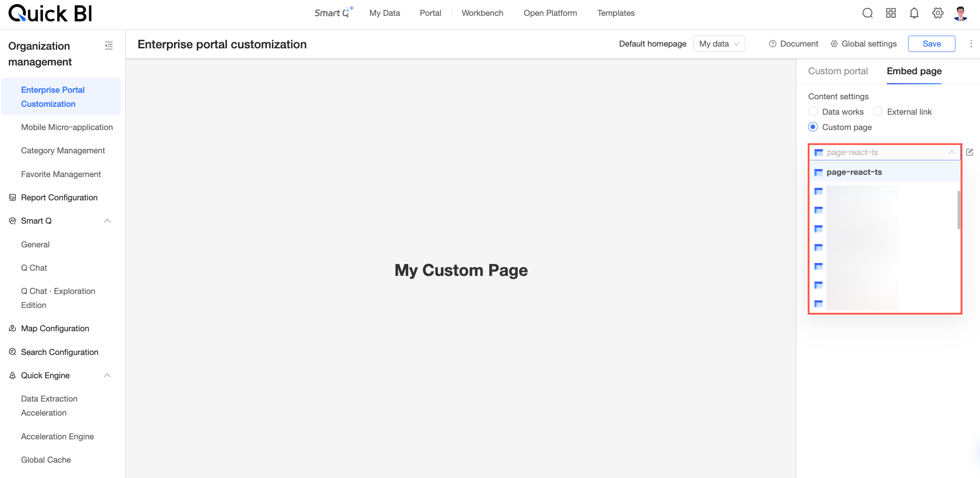Click the Report Configuration icon

click(12, 198)
